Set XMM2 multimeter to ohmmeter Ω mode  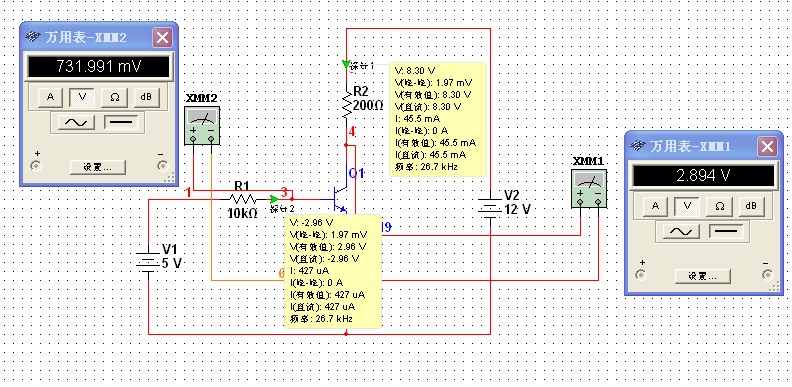[x=115, y=96]
